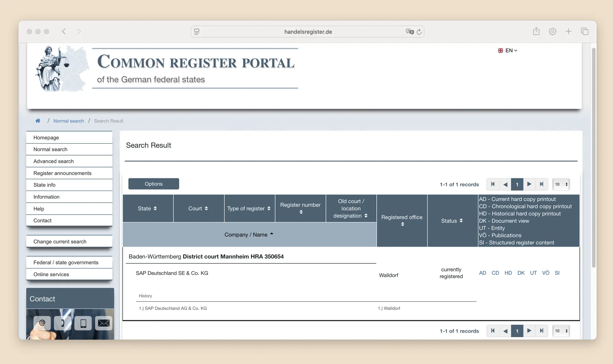This screenshot has width=613, height=364.
Task: Open Federal / state governments
Action: coord(69,262)
